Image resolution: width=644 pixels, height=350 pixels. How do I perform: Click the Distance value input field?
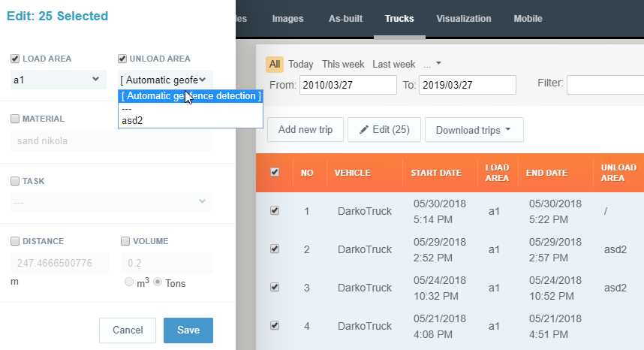tap(60, 264)
